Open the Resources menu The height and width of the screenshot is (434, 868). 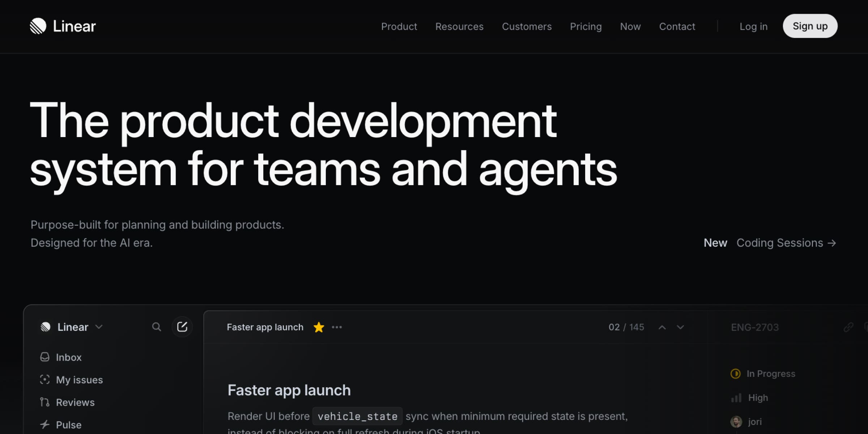(459, 26)
